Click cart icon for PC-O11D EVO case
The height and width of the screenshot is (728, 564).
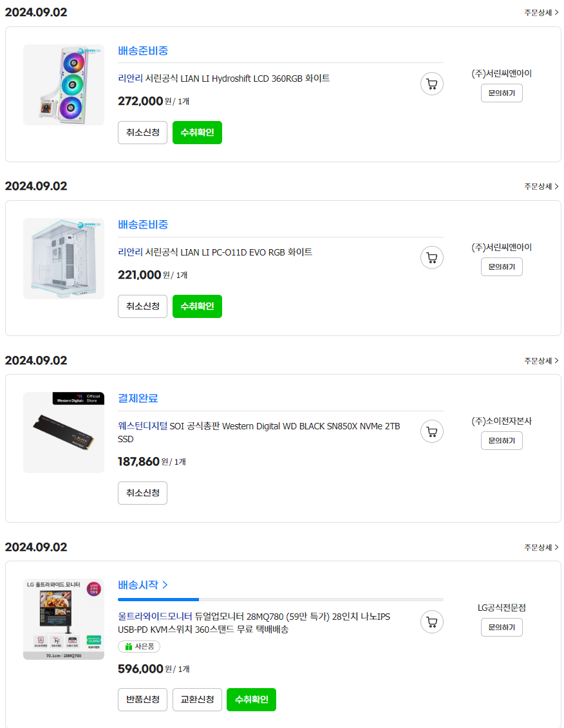coord(432,257)
